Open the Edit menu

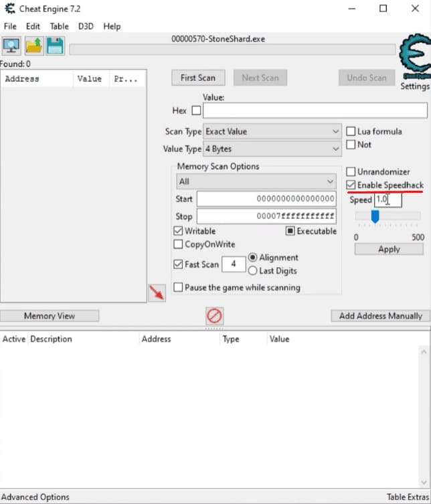(33, 26)
